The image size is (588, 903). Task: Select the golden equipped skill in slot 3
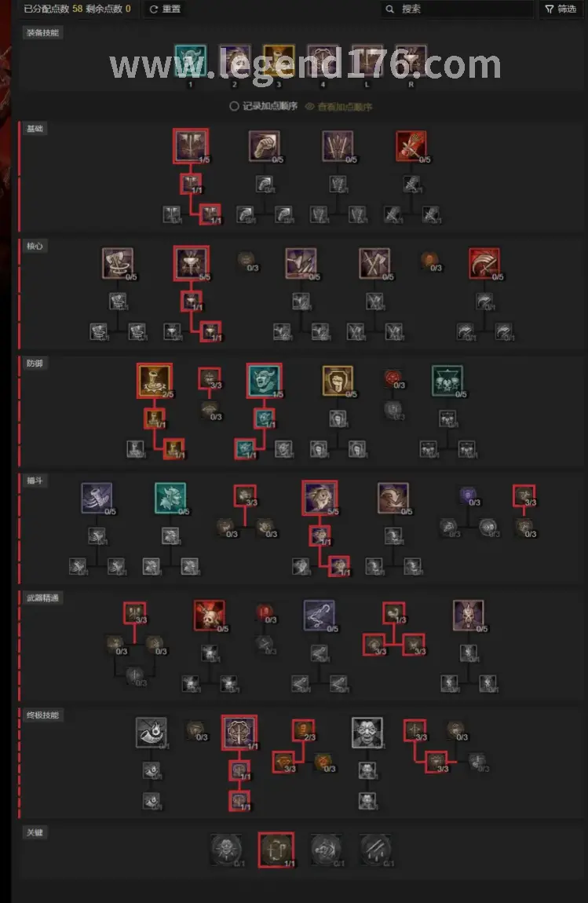coord(279,61)
